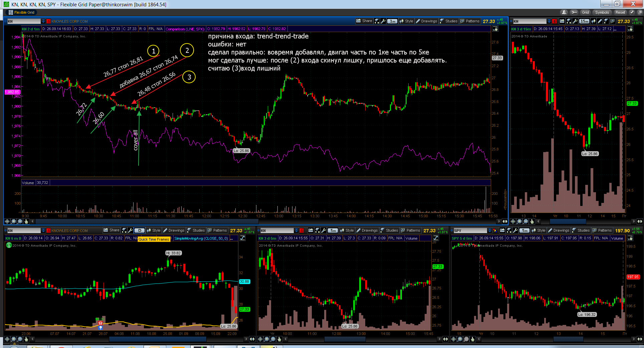Viewport: 644px width, 348px height.
Task: Open Studies menu on KN daily chart
Action: [196, 230]
